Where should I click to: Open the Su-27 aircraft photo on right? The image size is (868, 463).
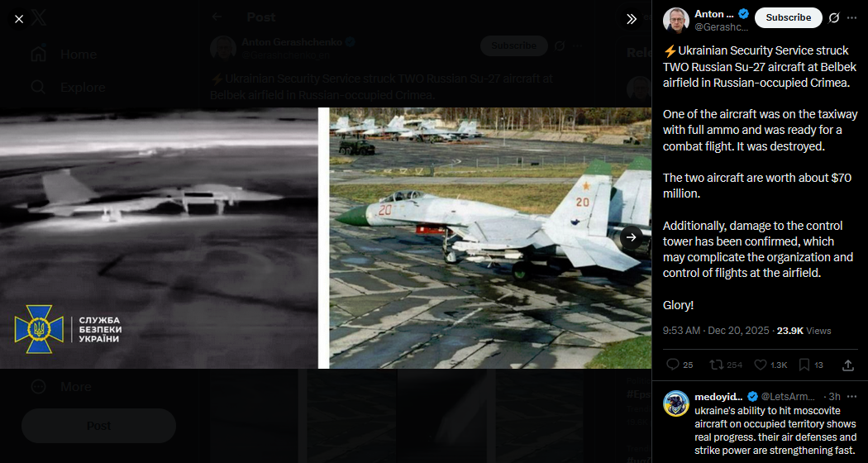[490, 237]
